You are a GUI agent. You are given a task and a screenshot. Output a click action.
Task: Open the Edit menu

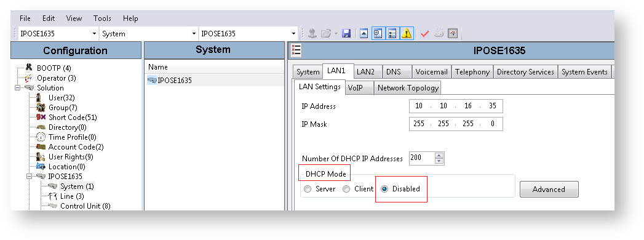(49, 18)
